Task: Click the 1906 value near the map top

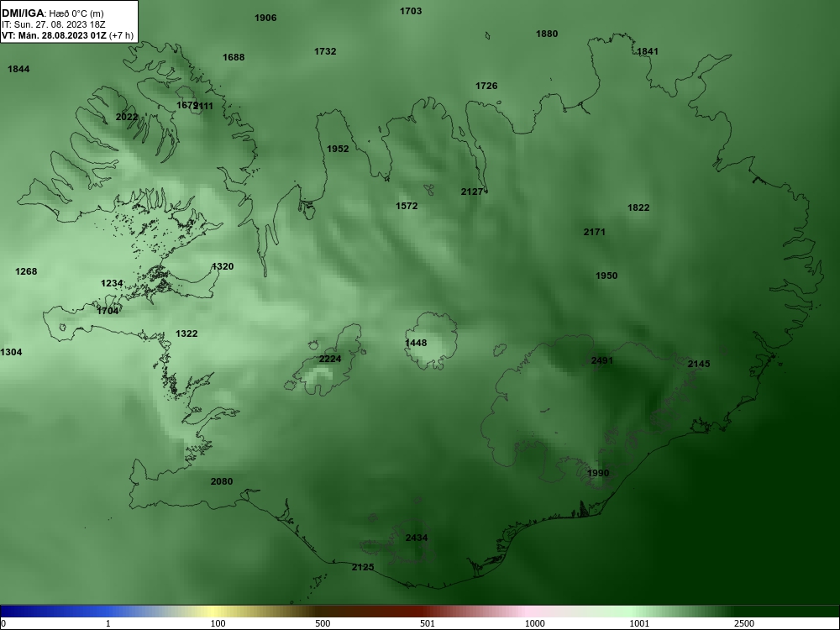Action: pyautogui.click(x=265, y=18)
